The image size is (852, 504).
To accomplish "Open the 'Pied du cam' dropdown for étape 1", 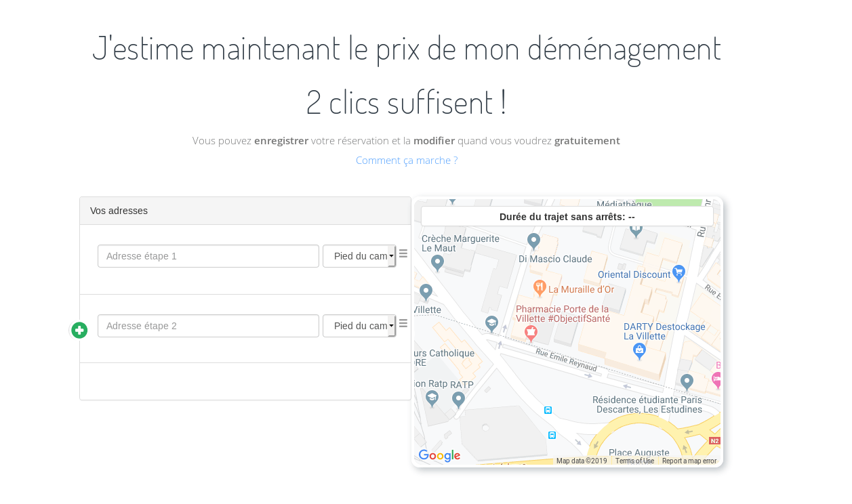I will [x=359, y=256].
